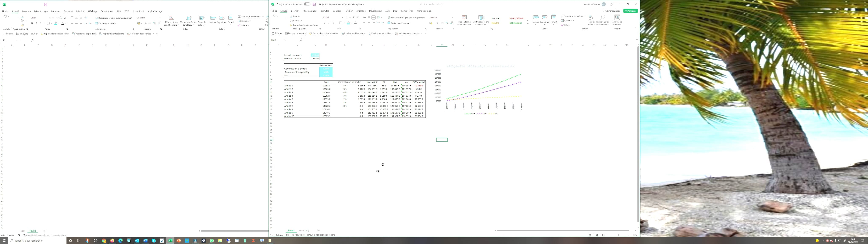
Task: Click Validation des données in right quick toolbar
Action: tap(407, 33)
